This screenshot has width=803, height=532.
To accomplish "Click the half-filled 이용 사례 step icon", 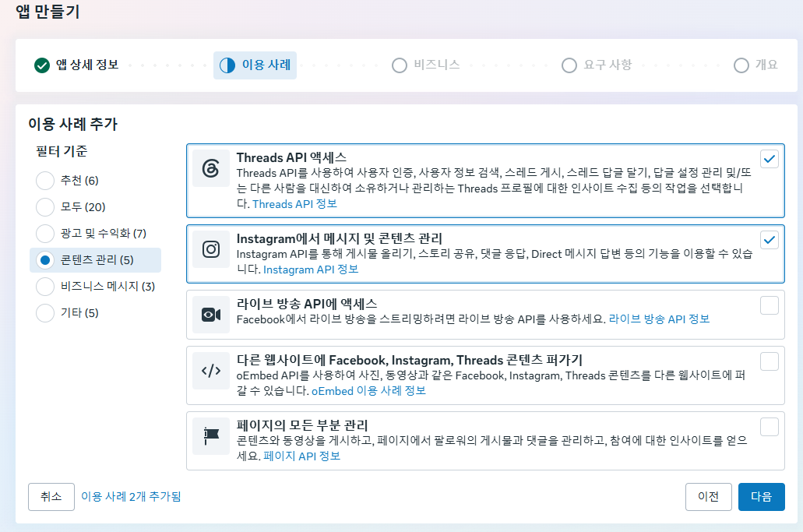I will click(x=227, y=65).
